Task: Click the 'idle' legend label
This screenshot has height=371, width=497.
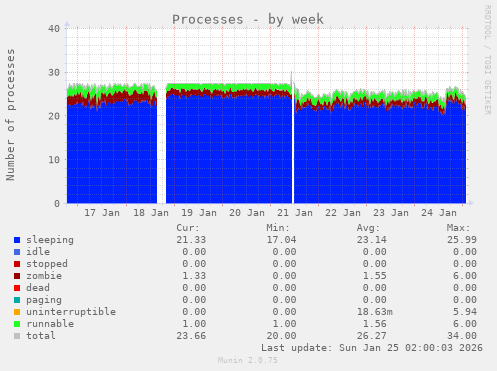Action: [x=38, y=252]
